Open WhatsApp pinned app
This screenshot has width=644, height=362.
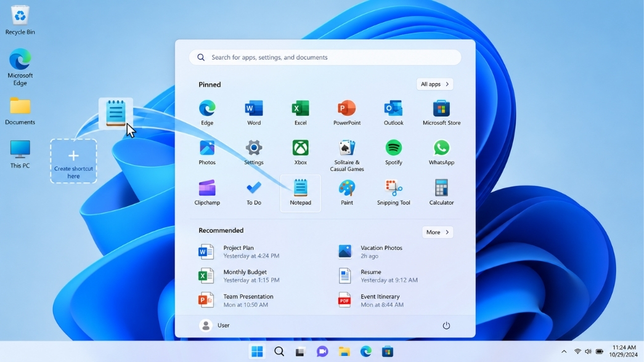click(x=441, y=153)
